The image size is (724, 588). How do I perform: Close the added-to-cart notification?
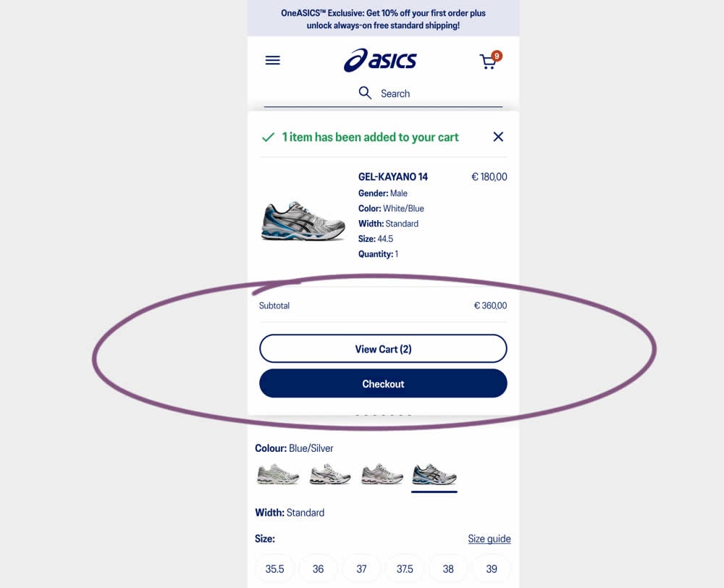pyautogui.click(x=498, y=137)
